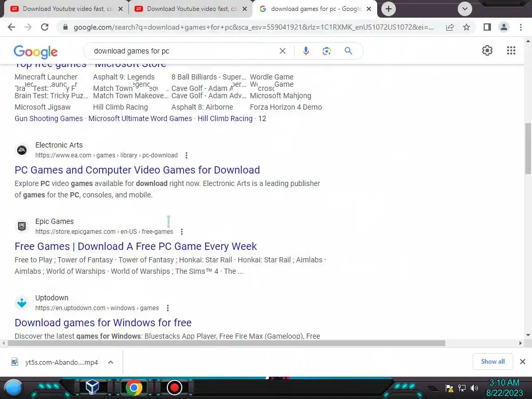Open the Google apps grid
This screenshot has height=399, width=532.
click(511, 50)
